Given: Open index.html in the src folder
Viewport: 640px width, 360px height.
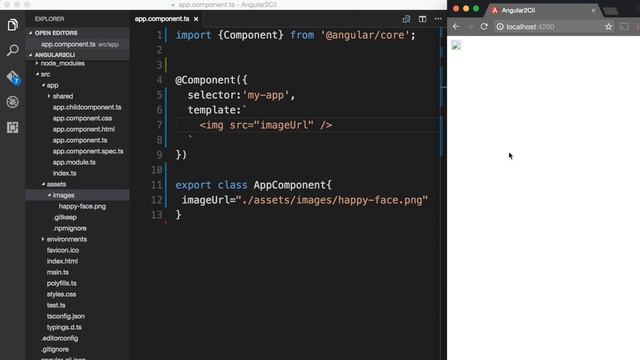Looking at the screenshot, I should click(x=62, y=261).
